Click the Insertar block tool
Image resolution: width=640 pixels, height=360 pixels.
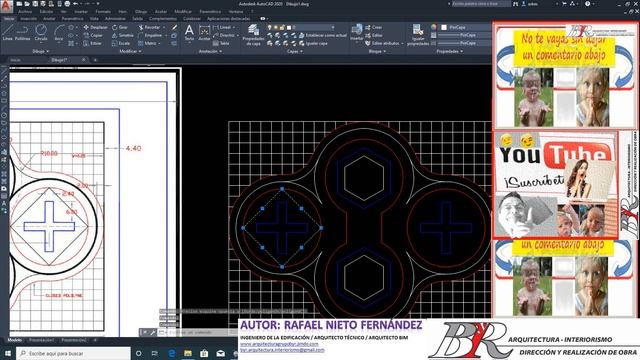357,32
